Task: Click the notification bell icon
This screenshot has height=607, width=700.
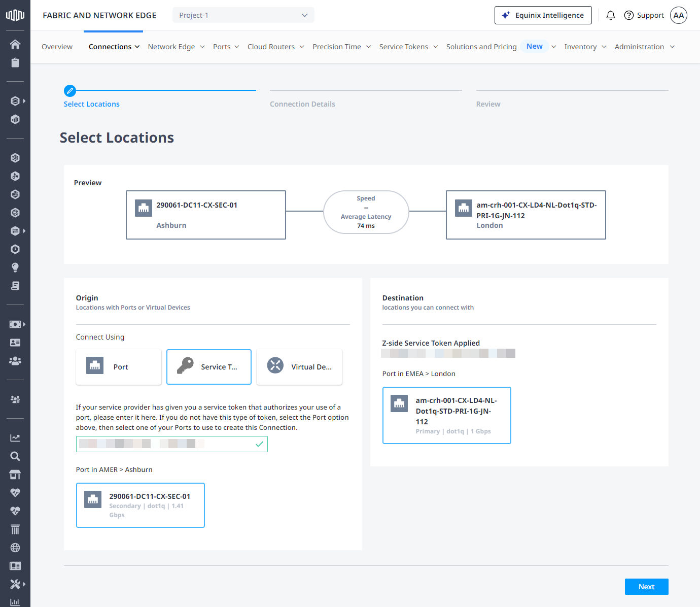Action: pyautogui.click(x=611, y=15)
